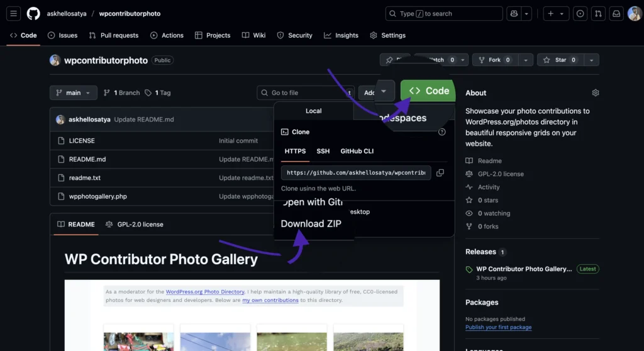Click the GitHub logo icon
Viewport: 644px width, 351px height.
(33, 13)
